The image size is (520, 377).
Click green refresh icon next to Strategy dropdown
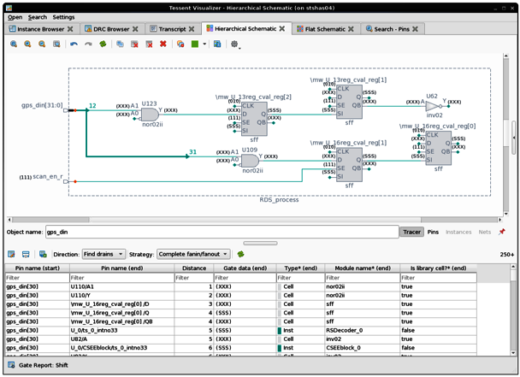[x=241, y=254]
